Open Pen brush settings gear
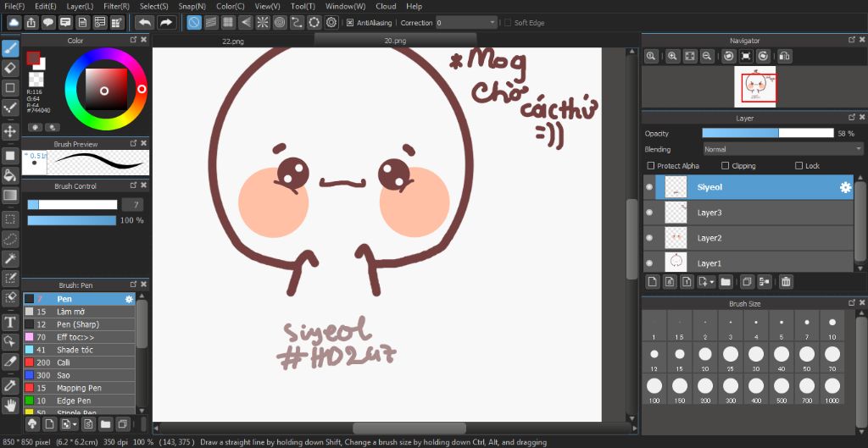This screenshot has width=868, height=448. (x=129, y=299)
